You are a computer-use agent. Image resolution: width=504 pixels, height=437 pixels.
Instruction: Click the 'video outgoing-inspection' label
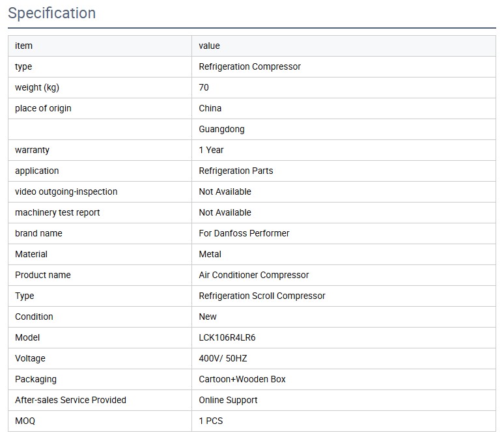pos(66,191)
